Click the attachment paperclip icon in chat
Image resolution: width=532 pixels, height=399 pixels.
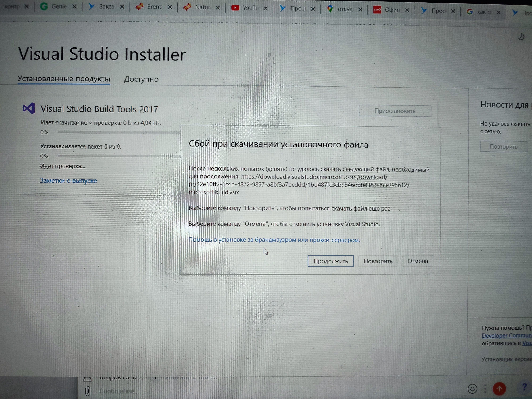tap(88, 391)
